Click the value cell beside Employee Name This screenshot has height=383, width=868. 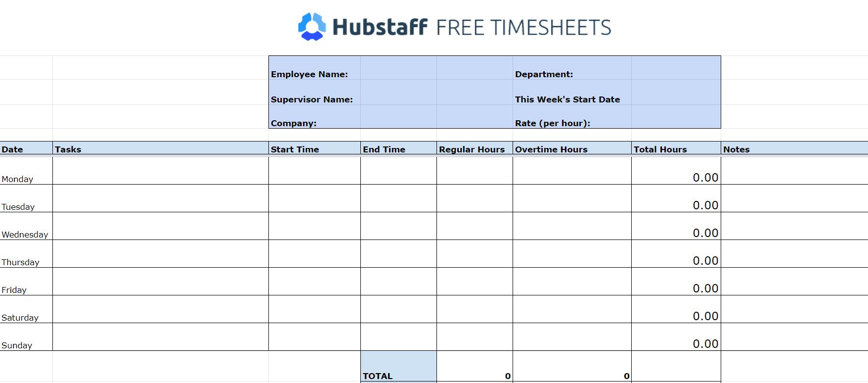coord(398,68)
